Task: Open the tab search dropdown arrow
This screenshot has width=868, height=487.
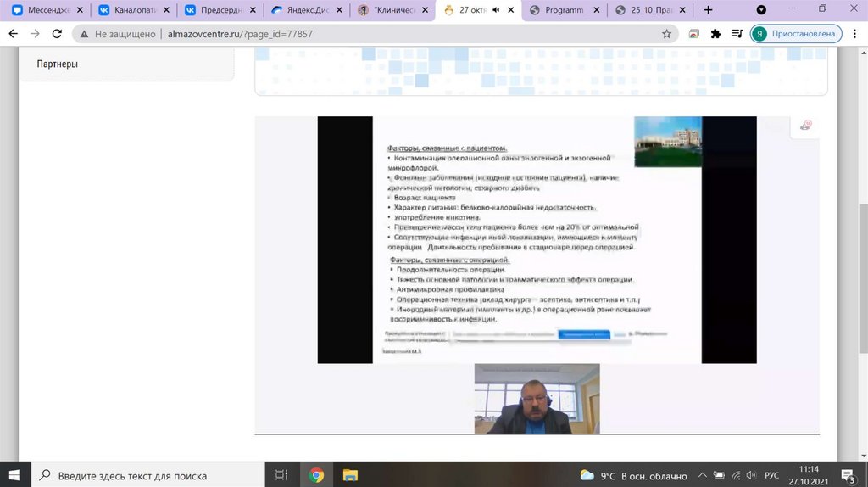Action: click(760, 10)
